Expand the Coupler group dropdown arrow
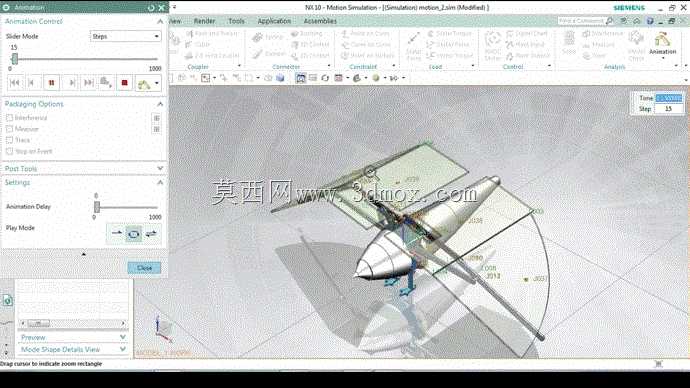690x388 pixels. (239, 66)
